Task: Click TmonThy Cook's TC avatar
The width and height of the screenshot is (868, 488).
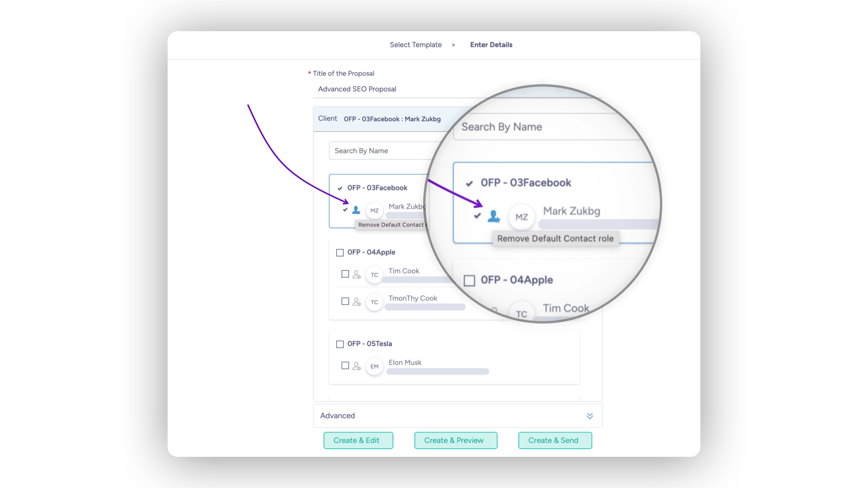Action: tap(374, 302)
